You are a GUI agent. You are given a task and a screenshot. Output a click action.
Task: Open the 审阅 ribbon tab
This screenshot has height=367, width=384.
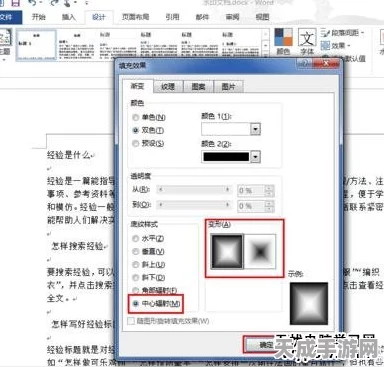click(x=232, y=17)
